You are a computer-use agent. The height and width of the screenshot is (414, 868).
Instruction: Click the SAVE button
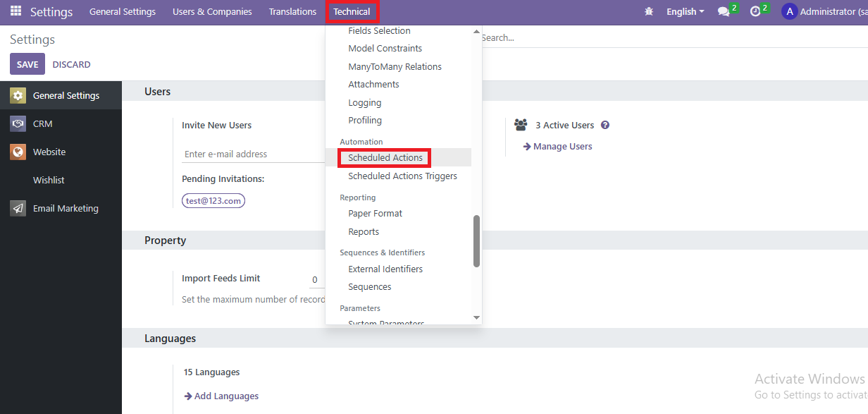pos(27,64)
